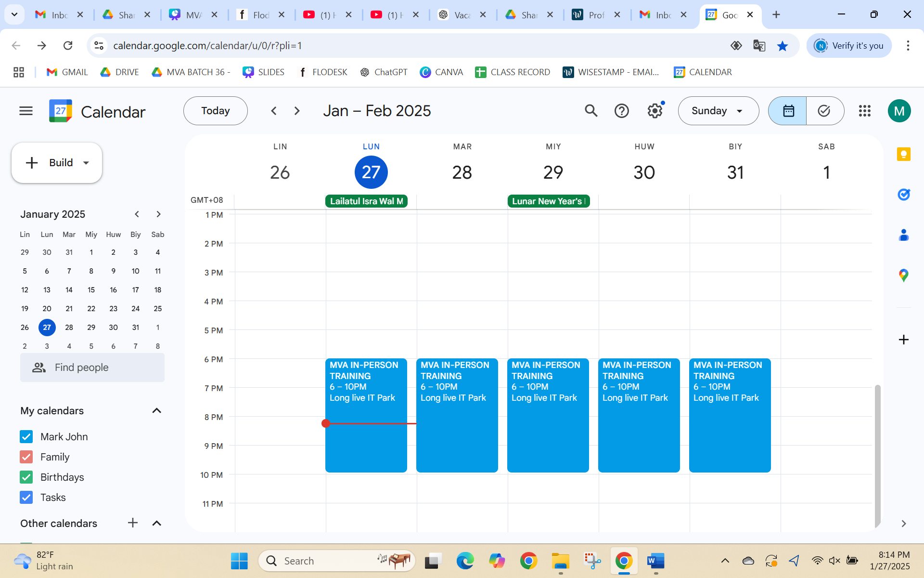Open the CLASS RECORD bookmark
The height and width of the screenshot is (578, 924).
click(513, 72)
